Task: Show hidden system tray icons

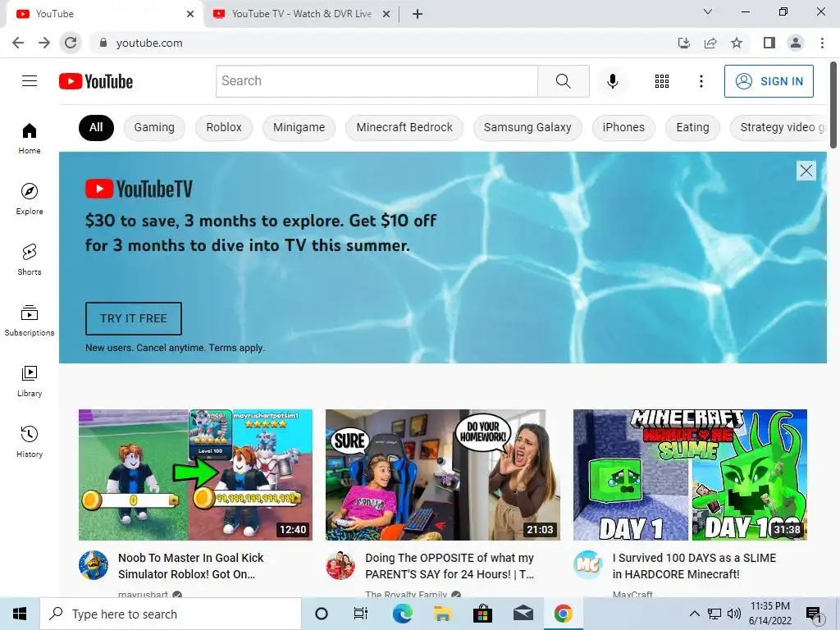Action: click(x=694, y=614)
